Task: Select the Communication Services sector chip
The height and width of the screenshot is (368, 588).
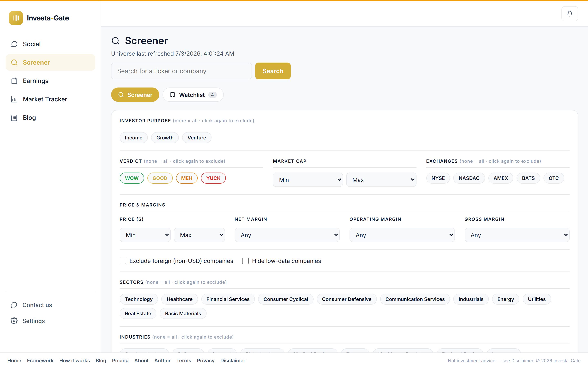Action: pos(415,299)
